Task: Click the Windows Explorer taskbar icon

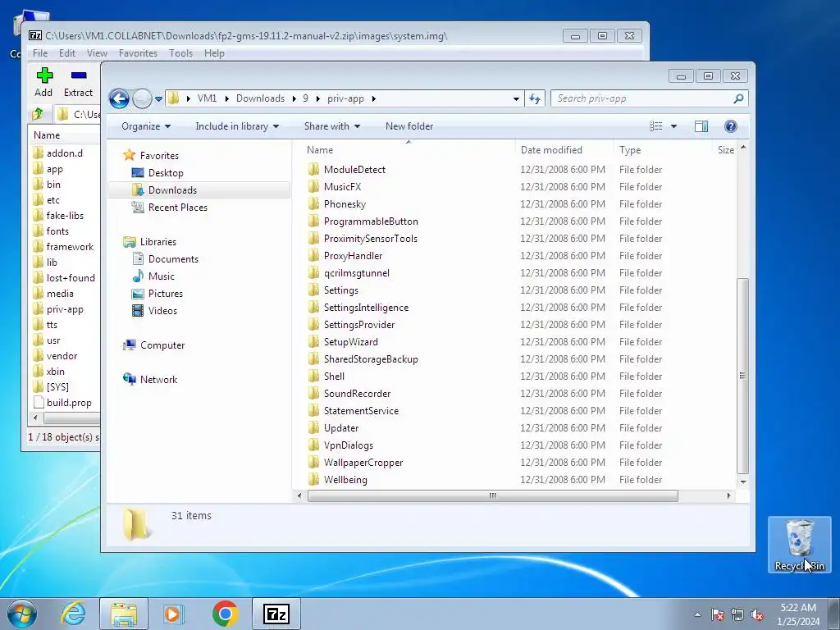Action: (x=124, y=614)
